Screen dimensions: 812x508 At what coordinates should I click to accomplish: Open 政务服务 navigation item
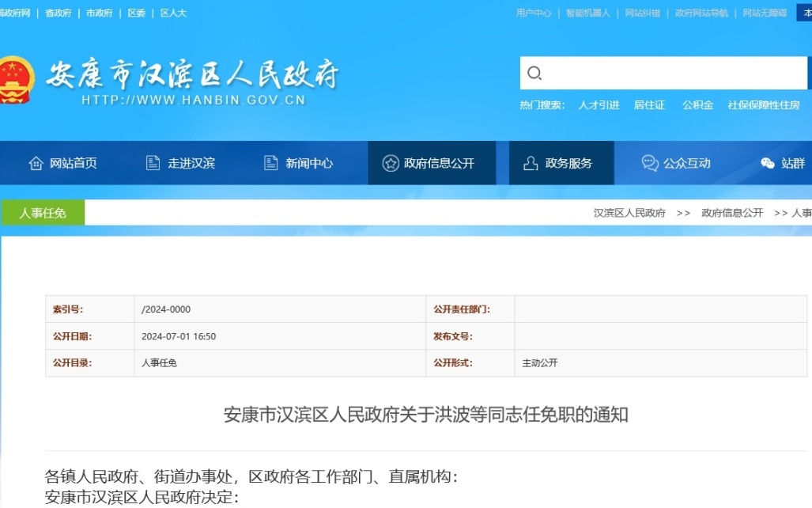point(561,163)
